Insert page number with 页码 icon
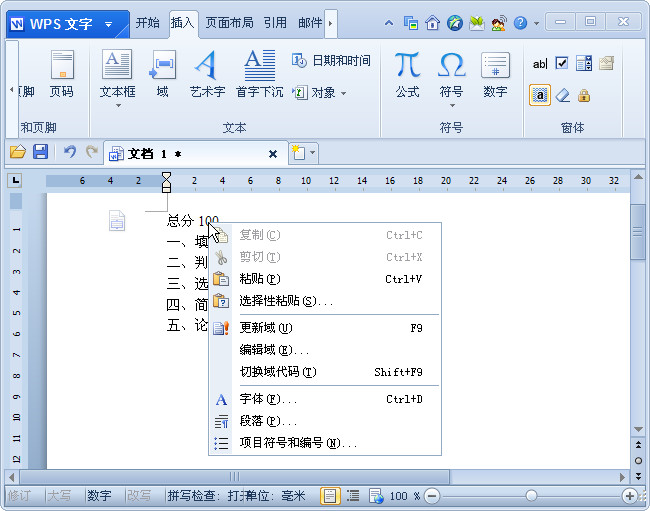650x511 pixels. tap(61, 73)
